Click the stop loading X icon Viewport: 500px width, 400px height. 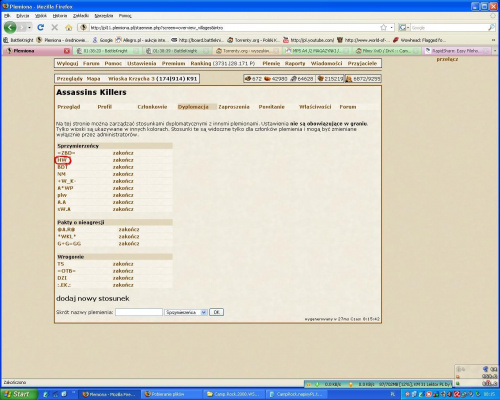tap(55, 27)
